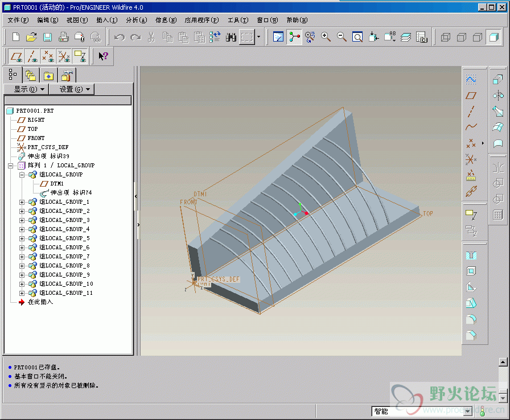Image resolution: width=510 pixels, height=420 pixels.
Task: Create a datum point from right toolbar
Action: point(471,143)
